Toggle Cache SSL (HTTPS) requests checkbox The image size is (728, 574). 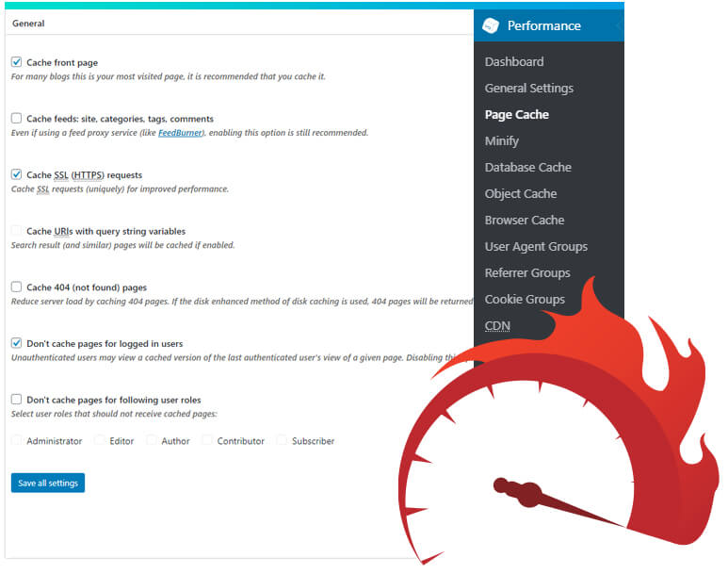click(16, 174)
